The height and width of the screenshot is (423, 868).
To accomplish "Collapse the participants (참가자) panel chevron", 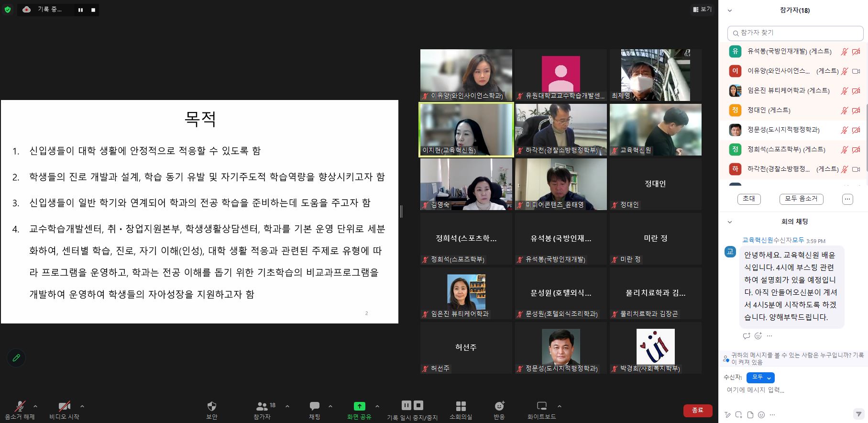I will pos(730,11).
